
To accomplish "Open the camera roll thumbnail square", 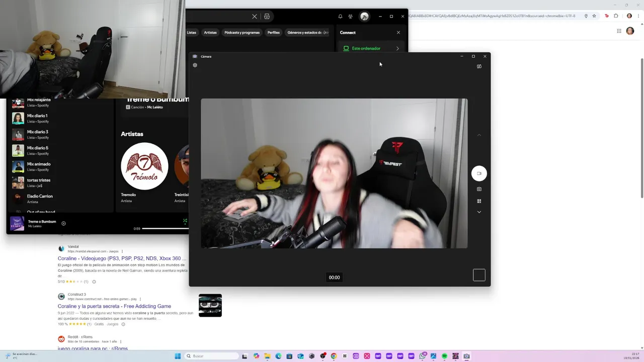I will click(479, 275).
